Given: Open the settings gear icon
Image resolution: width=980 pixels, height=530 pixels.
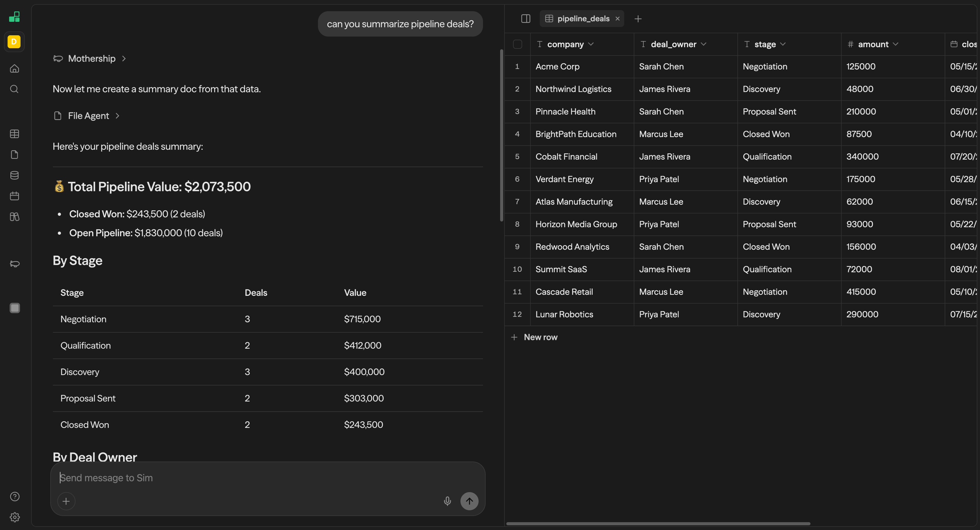Looking at the screenshot, I should coord(14,517).
